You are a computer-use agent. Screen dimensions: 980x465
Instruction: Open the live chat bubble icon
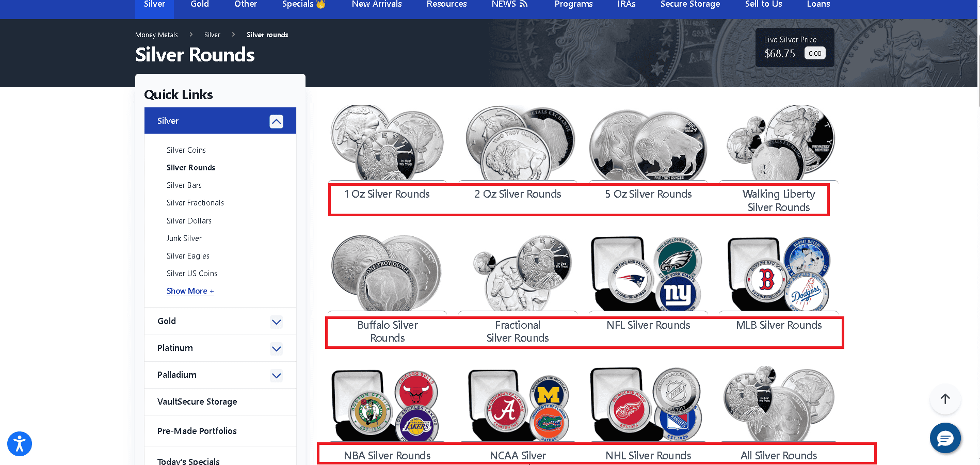(x=945, y=438)
